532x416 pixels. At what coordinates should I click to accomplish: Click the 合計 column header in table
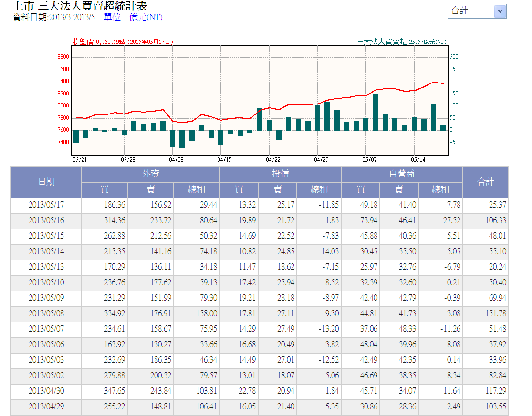pos(486,182)
